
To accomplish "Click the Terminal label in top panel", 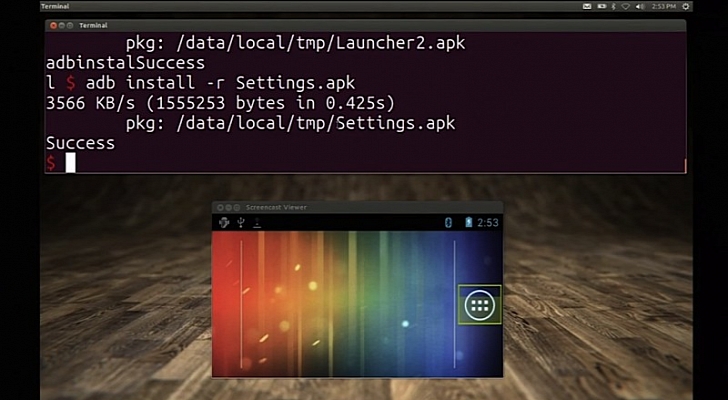I will (54, 6).
